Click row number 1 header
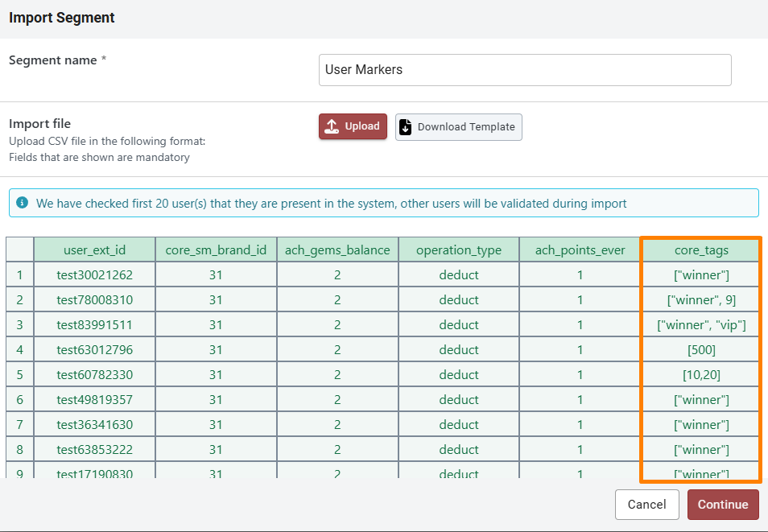Image resolution: width=768 pixels, height=532 pixels. pyautogui.click(x=19, y=275)
